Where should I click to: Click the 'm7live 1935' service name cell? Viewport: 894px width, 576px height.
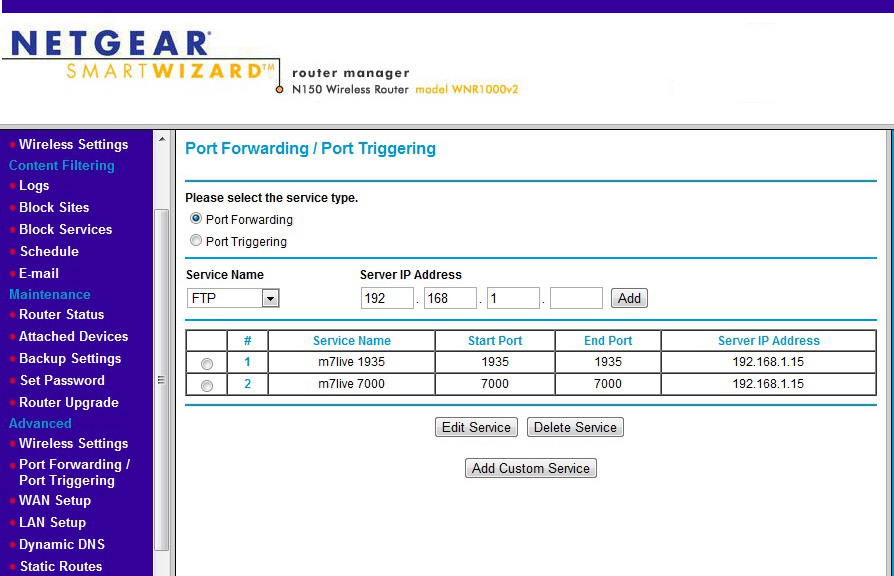pos(351,362)
